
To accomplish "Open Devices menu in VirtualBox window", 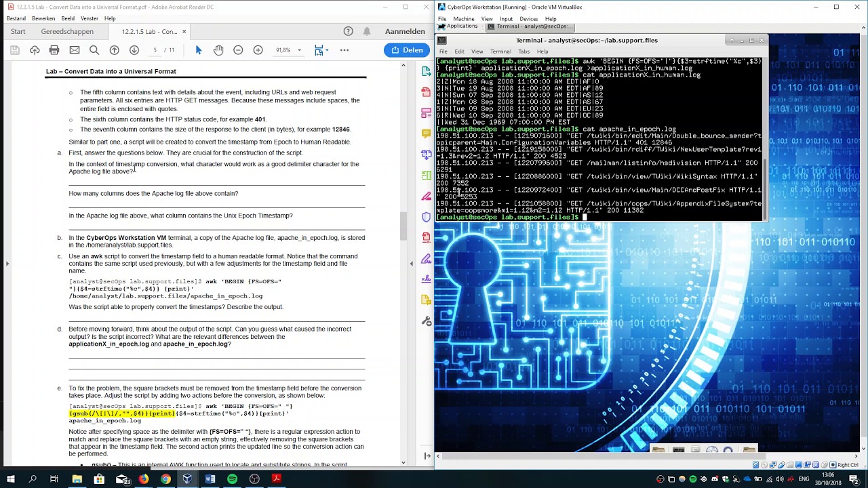I will pos(529,19).
